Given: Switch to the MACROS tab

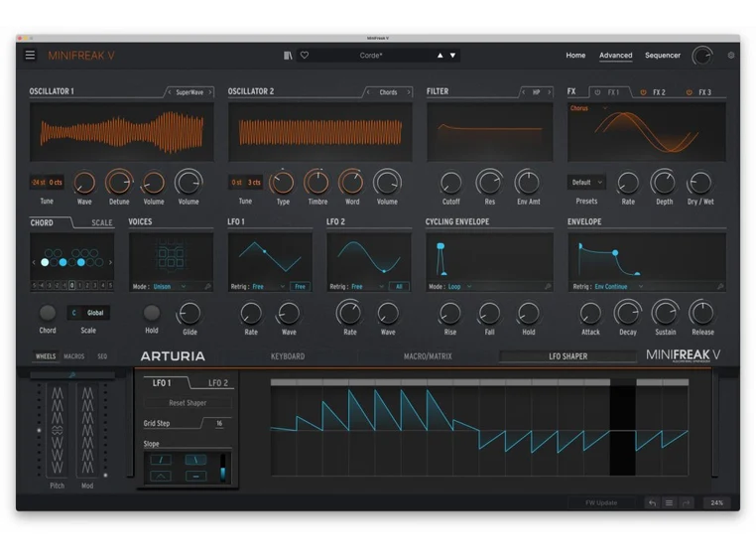Looking at the screenshot, I should pyautogui.click(x=73, y=356).
